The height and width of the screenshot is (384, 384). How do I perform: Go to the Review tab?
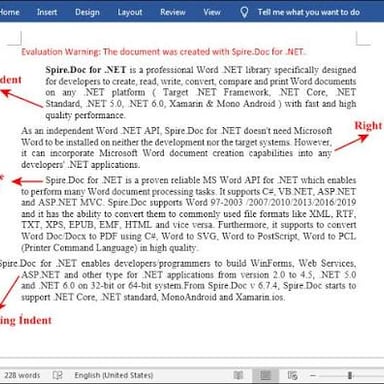tap(173, 12)
